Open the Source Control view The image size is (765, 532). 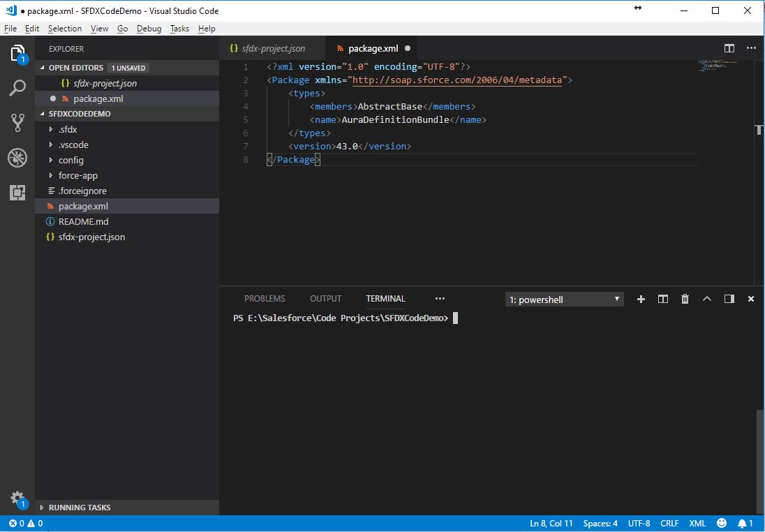click(x=17, y=123)
